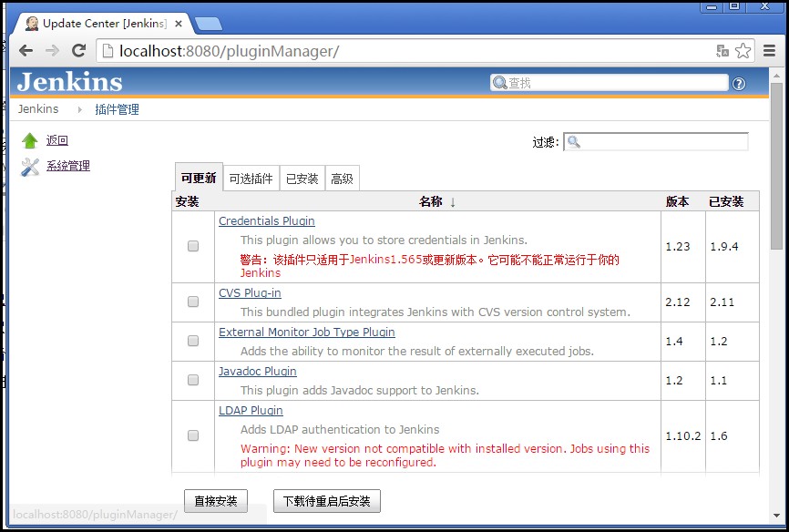This screenshot has height=532, width=789.
Task: Click the name column sort arrow
Action: click(x=453, y=202)
